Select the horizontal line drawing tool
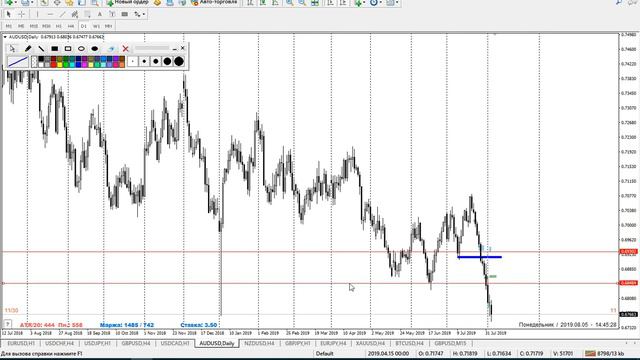This screenshot has height=360, width=640. [50, 14]
